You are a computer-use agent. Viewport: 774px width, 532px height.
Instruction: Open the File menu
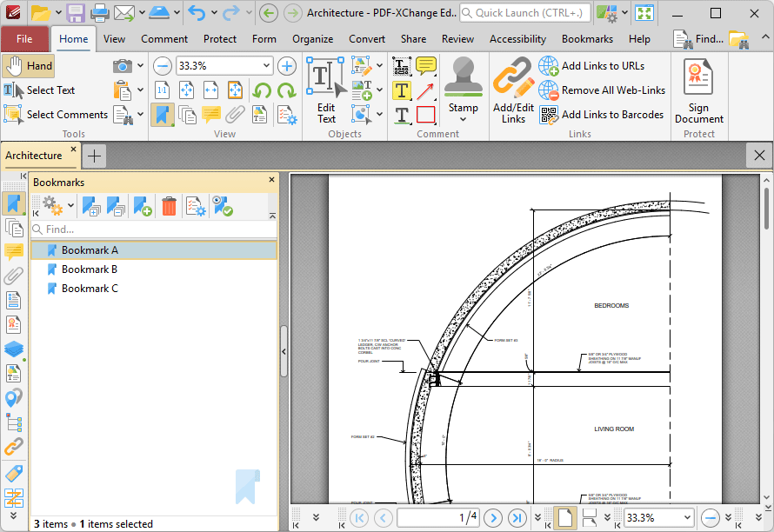[24, 39]
